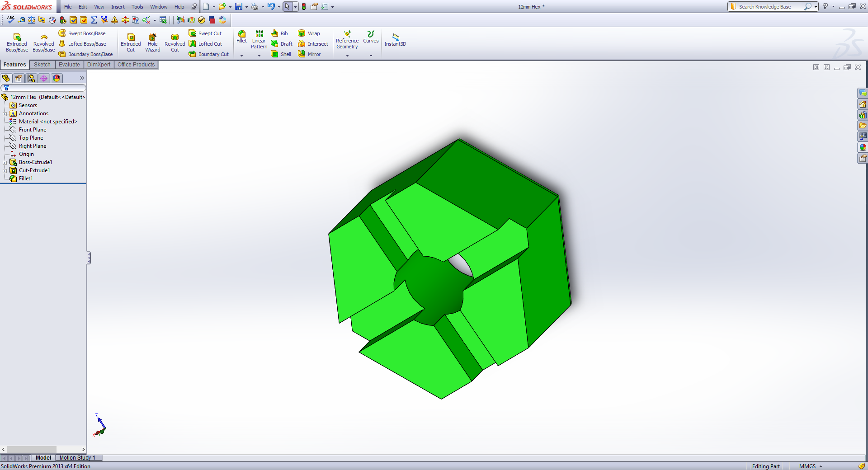This screenshot has width=868, height=470.
Task: Open the Hole Wizard tool
Action: pyautogui.click(x=153, y=42)
